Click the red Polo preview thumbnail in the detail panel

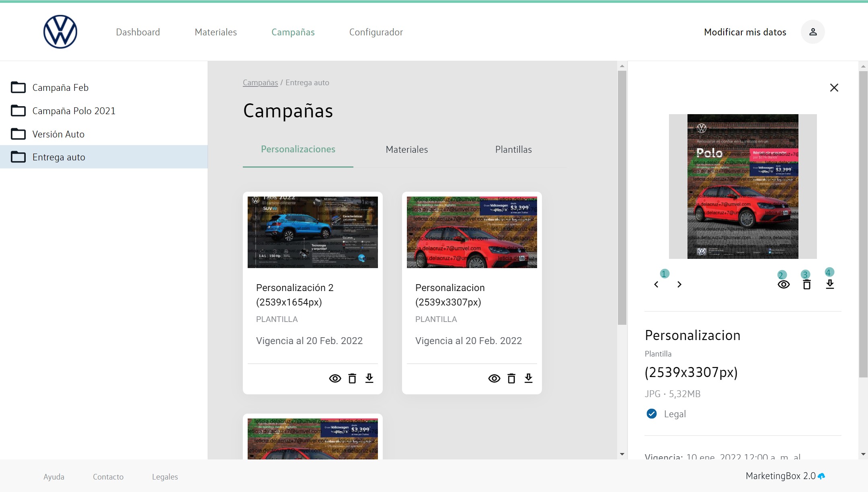click(x=742, y=186)
